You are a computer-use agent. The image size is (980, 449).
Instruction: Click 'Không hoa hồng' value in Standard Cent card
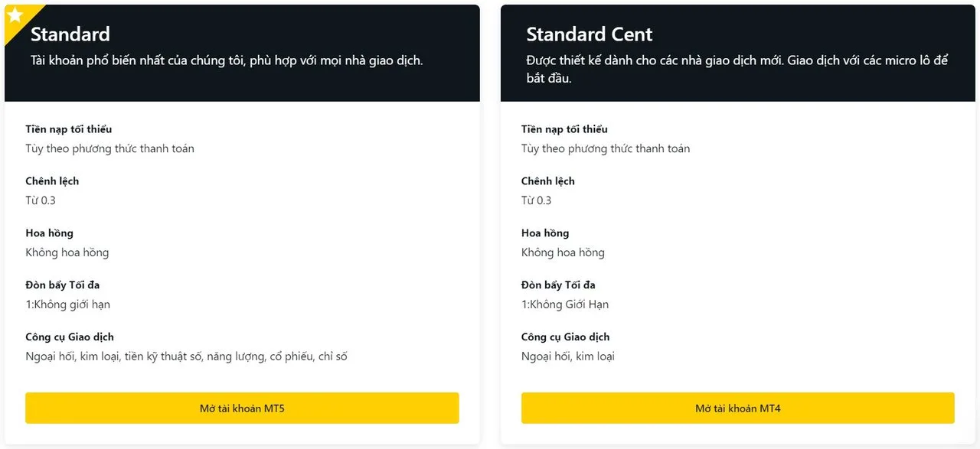tap(563, 252)
